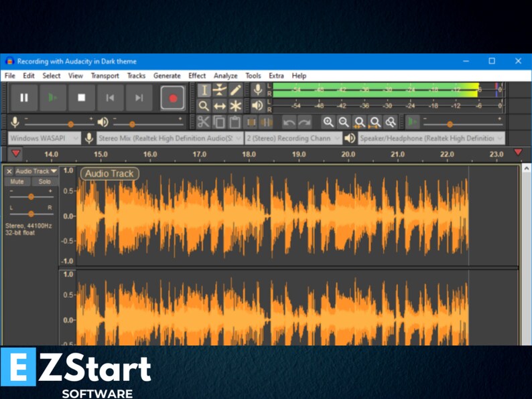Click the Cut scissors icon

203,122
